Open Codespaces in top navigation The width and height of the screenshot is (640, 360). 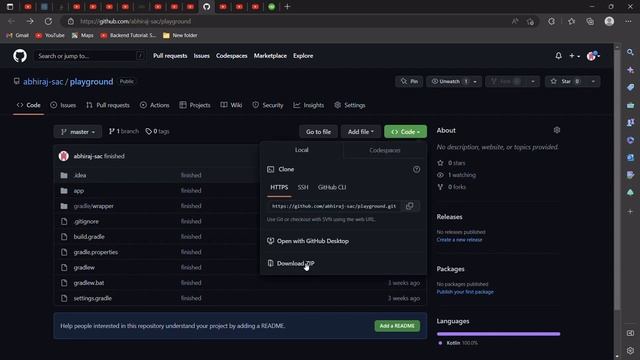[231, 56]
